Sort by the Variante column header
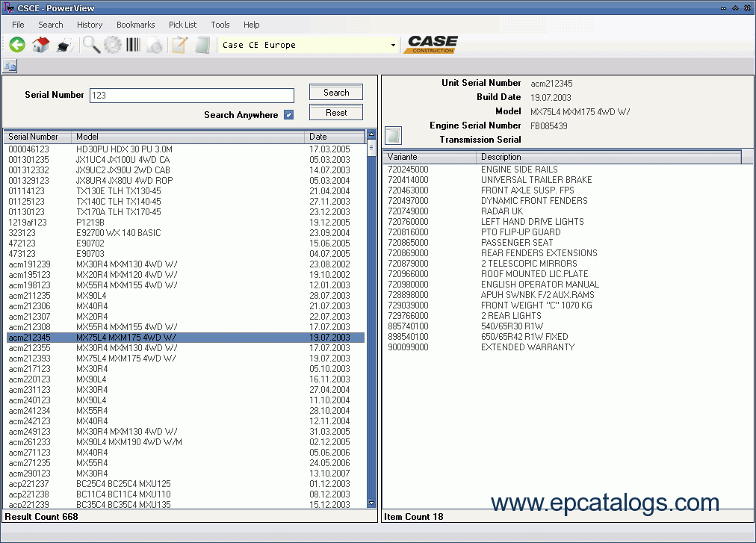 coord(430,157)
